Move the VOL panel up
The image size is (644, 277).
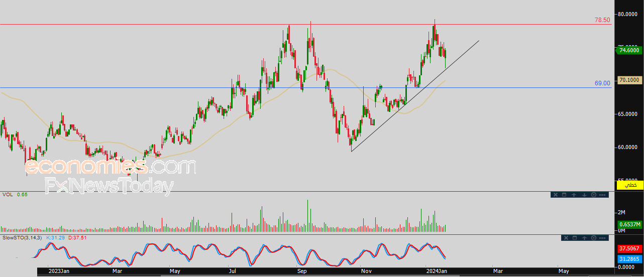[x=574, y=195]
